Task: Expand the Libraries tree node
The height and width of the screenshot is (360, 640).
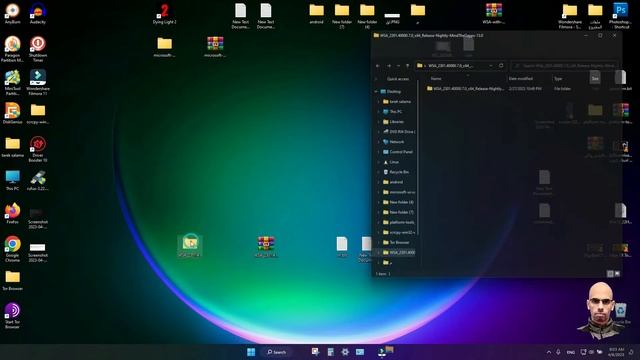Action: click(x=379, y=122)
